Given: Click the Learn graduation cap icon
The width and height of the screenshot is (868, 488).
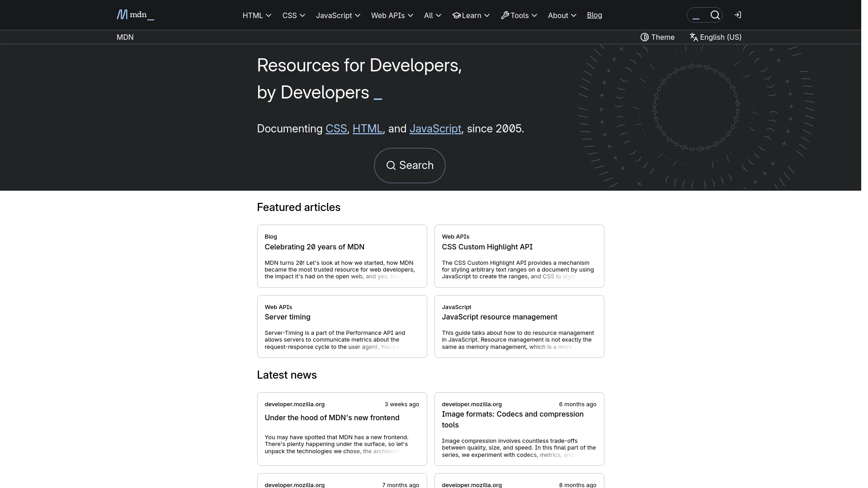Looking at the screenshot, I should [x=456, y=15].
